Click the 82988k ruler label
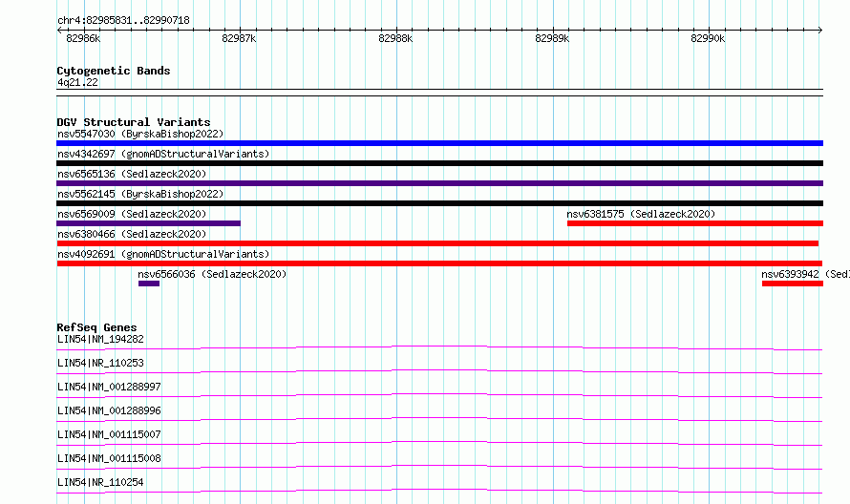The image size is (850, 504). tap(395, 38)
